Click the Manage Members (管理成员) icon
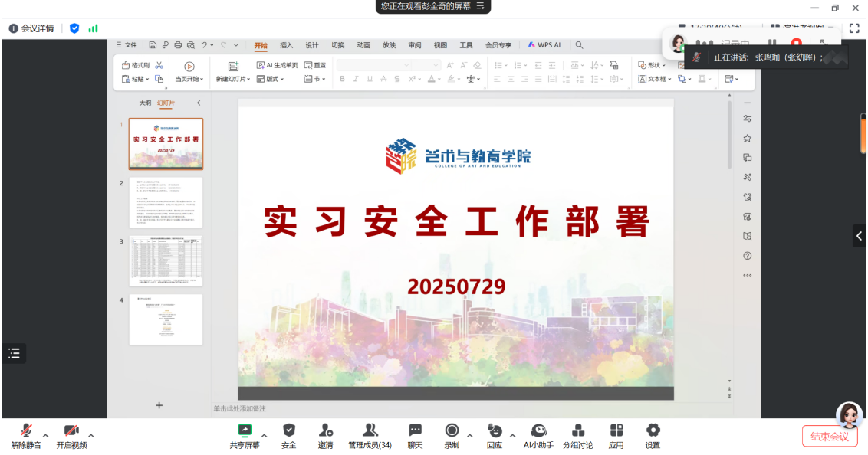The image size is (868, 455). click(370, 431)
